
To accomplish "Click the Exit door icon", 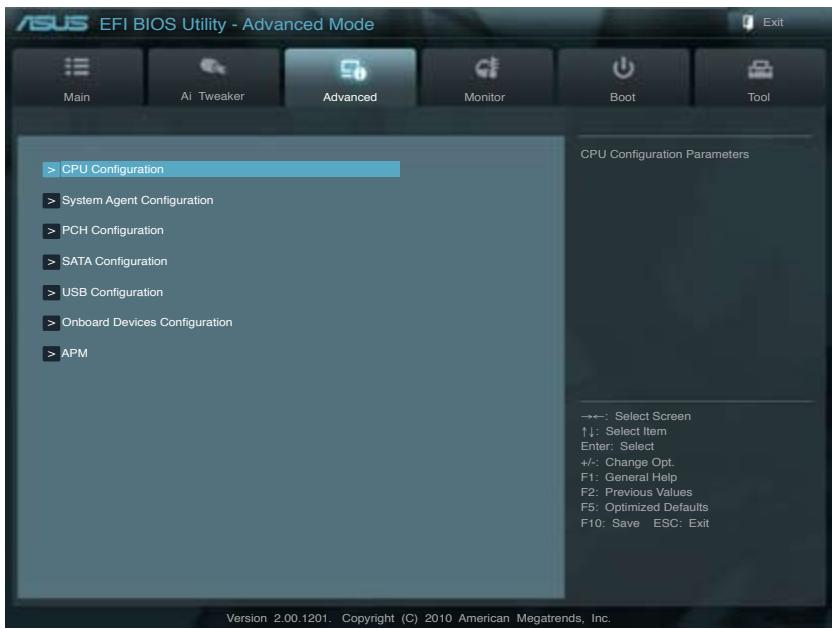I will tap(748, 23).
